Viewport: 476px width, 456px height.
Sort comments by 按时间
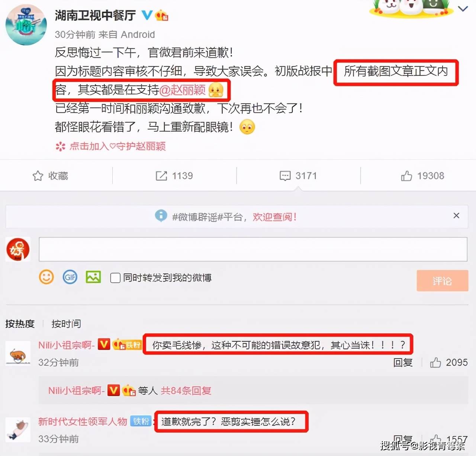click(66, 324)
